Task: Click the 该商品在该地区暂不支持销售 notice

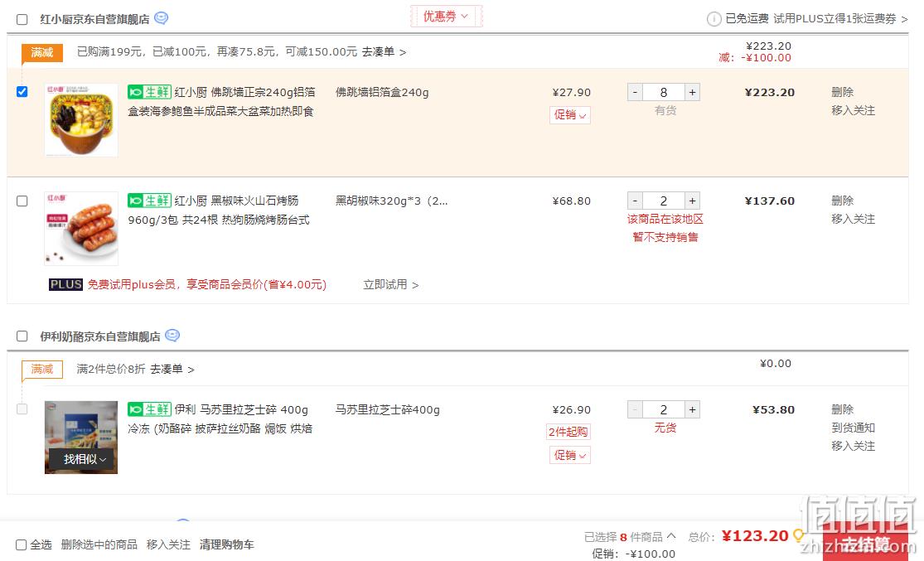Action: pos(665,228)
